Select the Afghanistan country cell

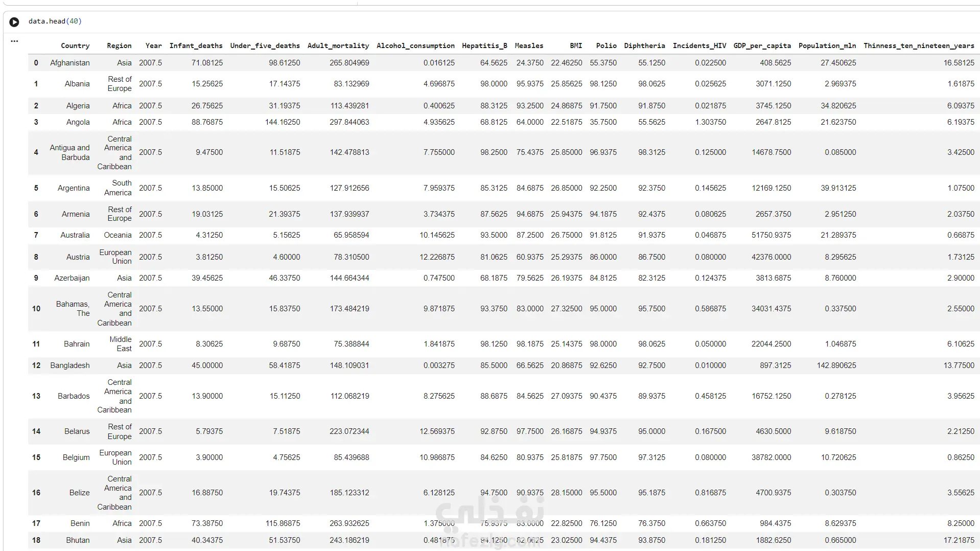click(x=70, y=63)
